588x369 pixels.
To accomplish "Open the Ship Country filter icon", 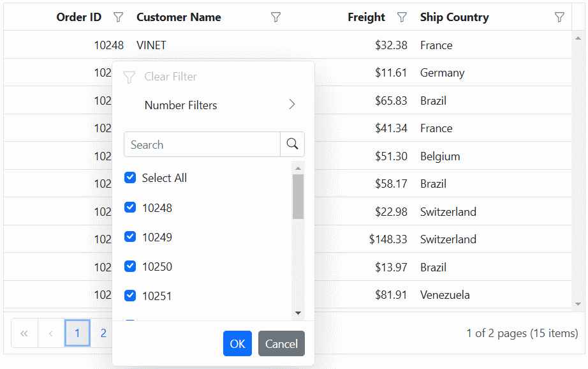I will point(559,17).
